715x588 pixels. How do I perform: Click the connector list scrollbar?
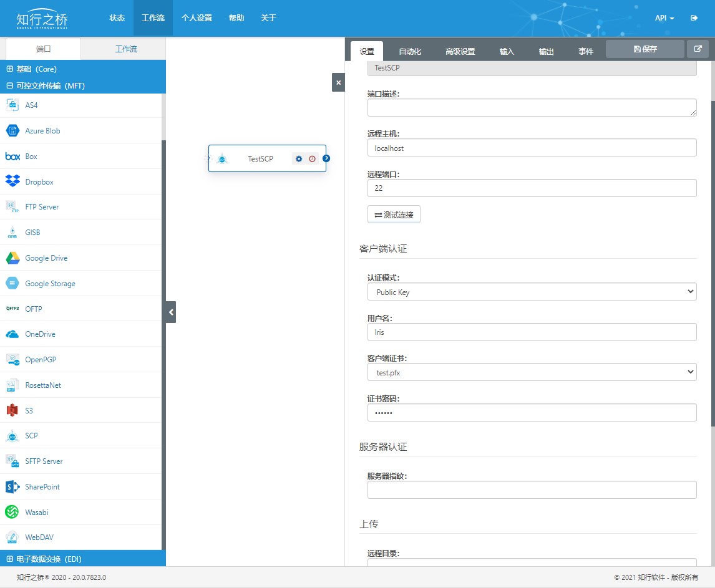163,345
